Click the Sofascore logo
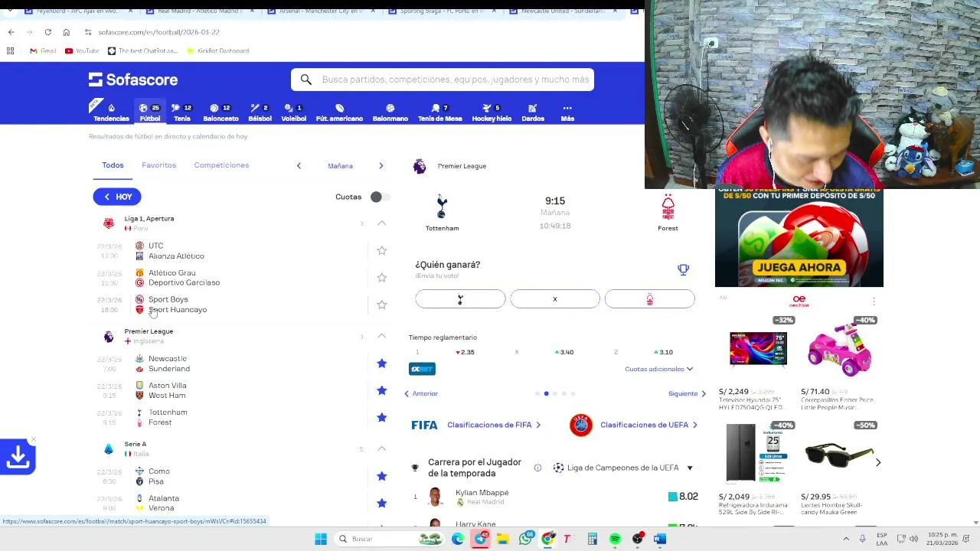The height and width of the screenshot is (551, 980). [x=133, y=80]
